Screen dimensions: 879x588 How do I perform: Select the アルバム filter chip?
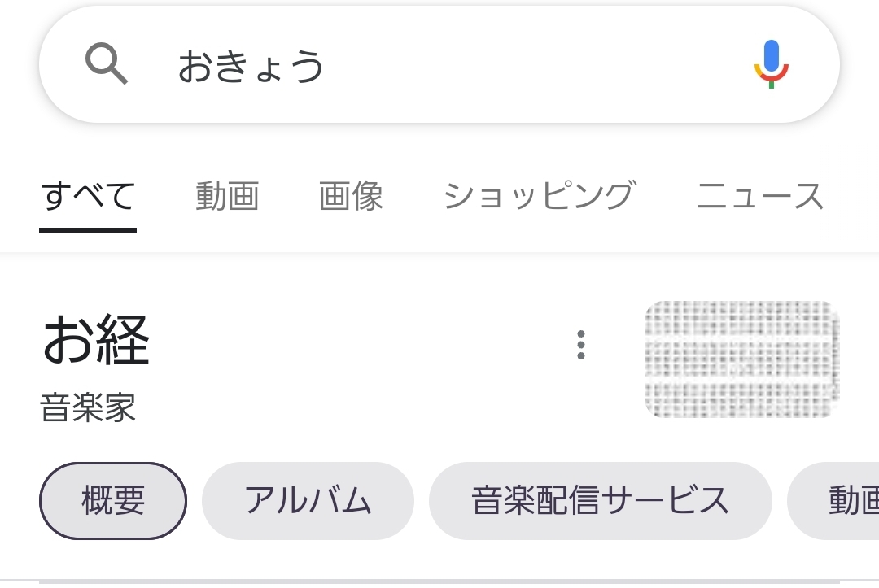[x=308, y=501]
